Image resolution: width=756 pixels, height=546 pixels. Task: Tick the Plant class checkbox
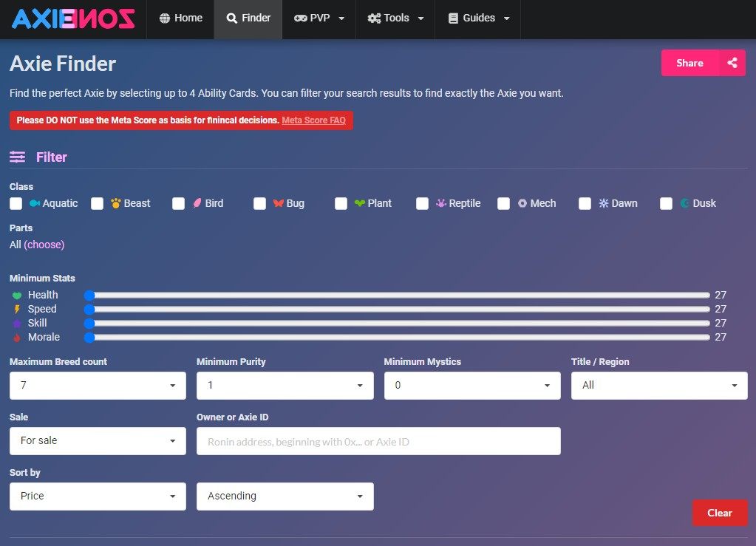(341, 203)
